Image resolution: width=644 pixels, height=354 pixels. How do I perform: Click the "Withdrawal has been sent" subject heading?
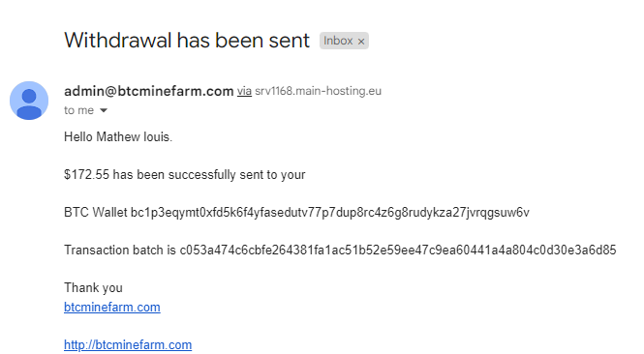tap(187, 41)
